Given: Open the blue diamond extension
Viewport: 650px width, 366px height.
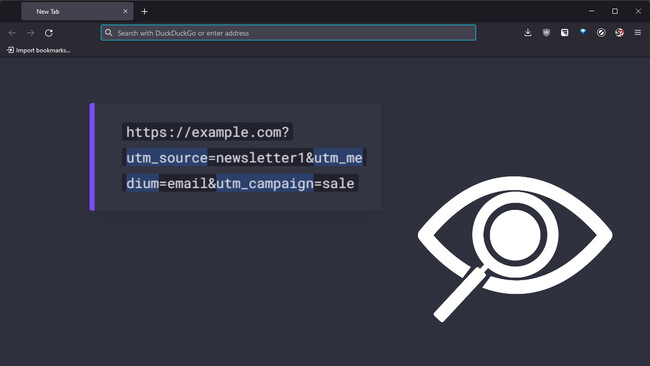Looking at the screenshot, I should tap(583, 32).
